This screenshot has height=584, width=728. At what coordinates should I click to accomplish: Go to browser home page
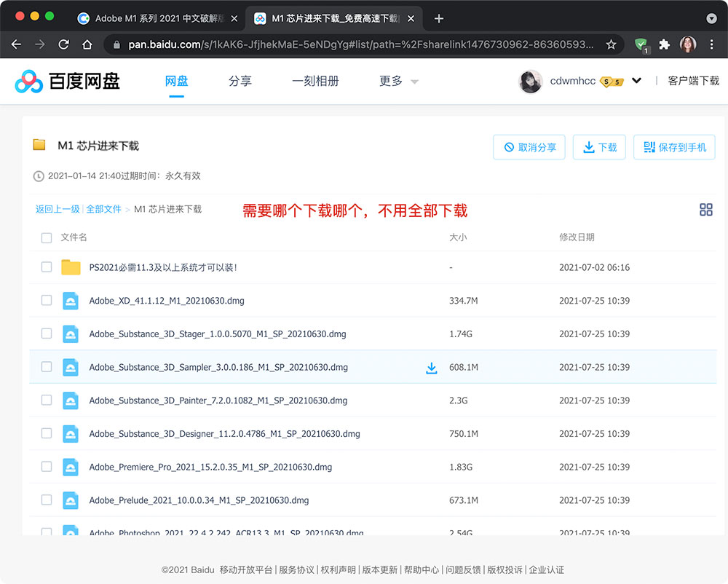pos(87,44)
